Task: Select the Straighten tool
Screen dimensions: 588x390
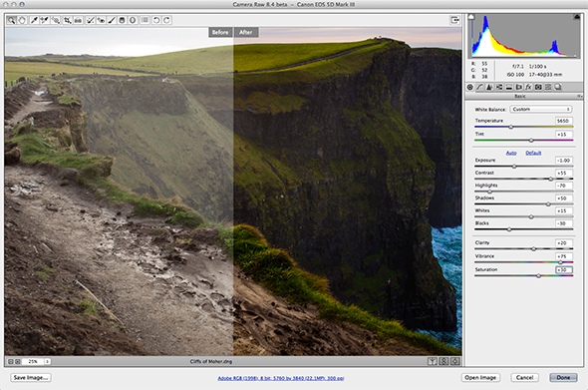Action: click(x=78, y=20)
